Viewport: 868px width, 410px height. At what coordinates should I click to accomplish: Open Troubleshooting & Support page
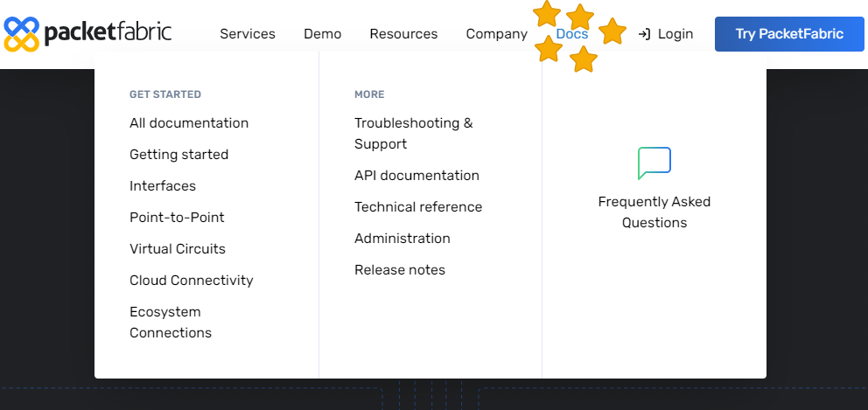(x=413, y=134)
